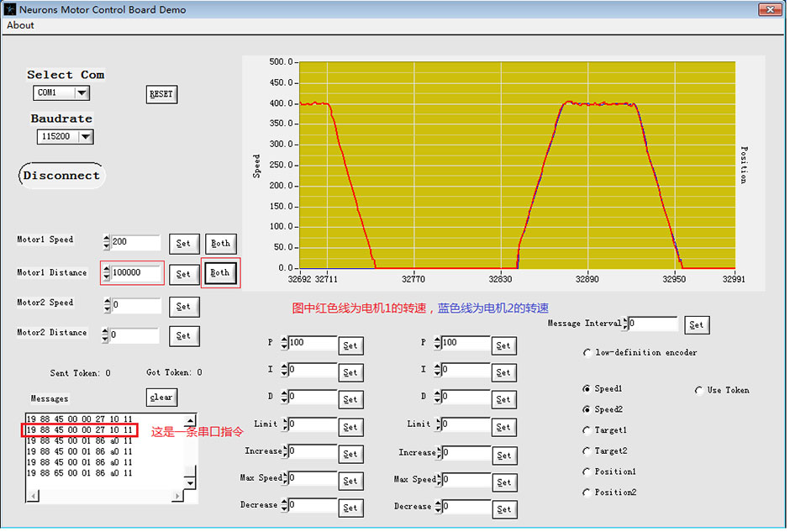Image resolution: width=790 pixels, height=532 pixels.
Task: Open the COM1 port dropdown
Action: point(82,92)
